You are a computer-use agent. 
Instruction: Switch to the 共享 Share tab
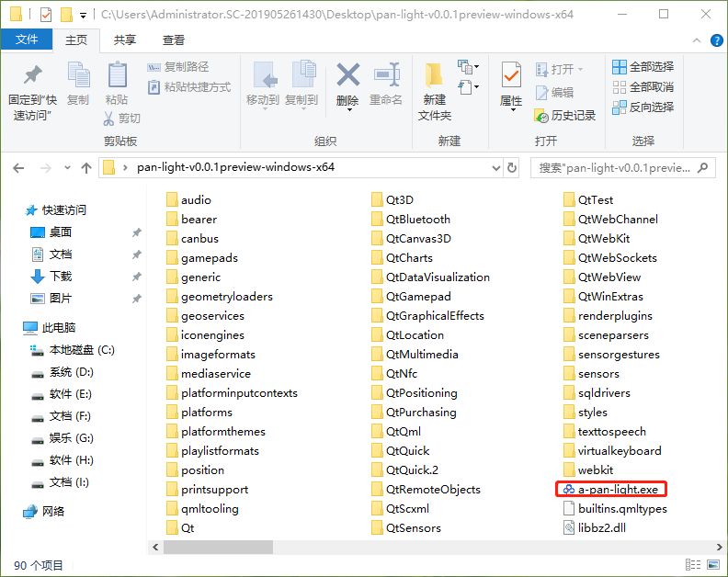pos(125,40)
